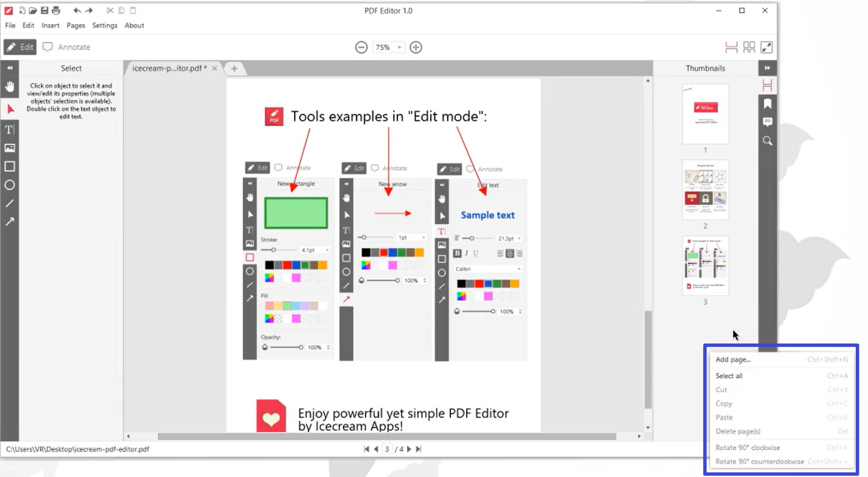Enter fullscreen mode icon
868x477 pixels.
766,47
